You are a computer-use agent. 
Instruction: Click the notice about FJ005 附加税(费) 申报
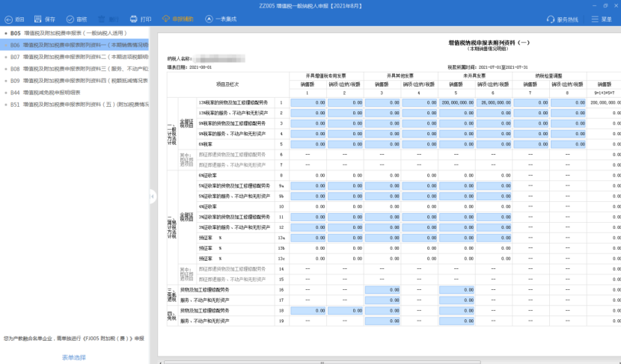[74, 339]
